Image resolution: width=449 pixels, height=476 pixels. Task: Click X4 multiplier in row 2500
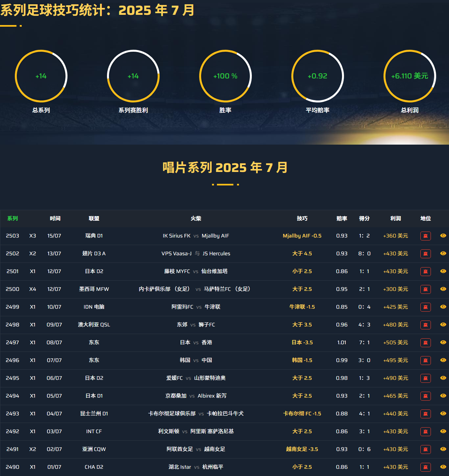[x=33, y=289]
